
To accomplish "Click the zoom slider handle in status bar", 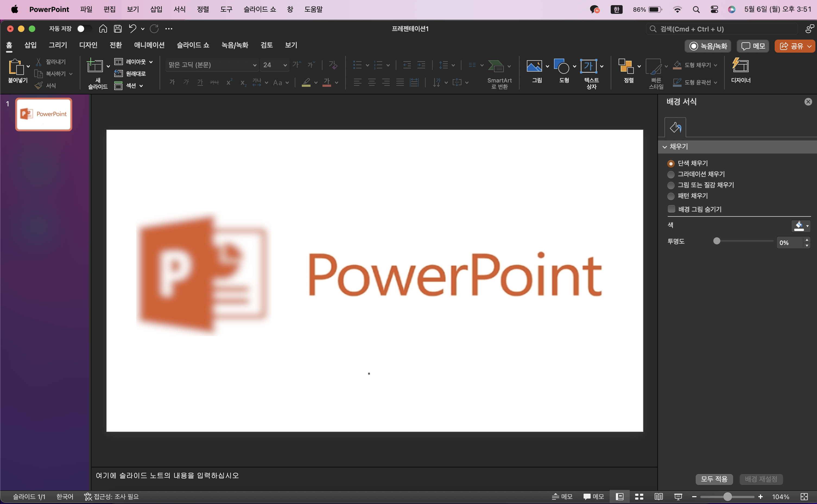I will (x=727, y=497).
